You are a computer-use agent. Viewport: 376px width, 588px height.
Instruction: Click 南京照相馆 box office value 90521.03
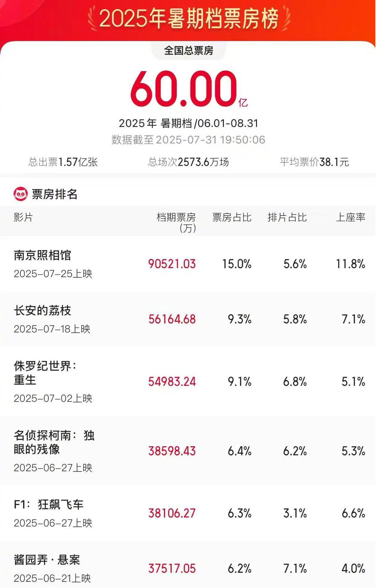[x=172, y=264]
